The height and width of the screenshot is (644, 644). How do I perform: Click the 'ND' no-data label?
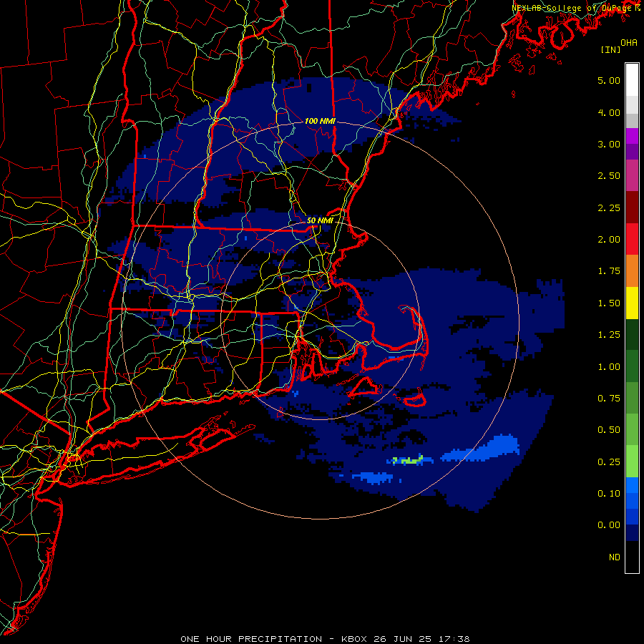tap(615, 557)
